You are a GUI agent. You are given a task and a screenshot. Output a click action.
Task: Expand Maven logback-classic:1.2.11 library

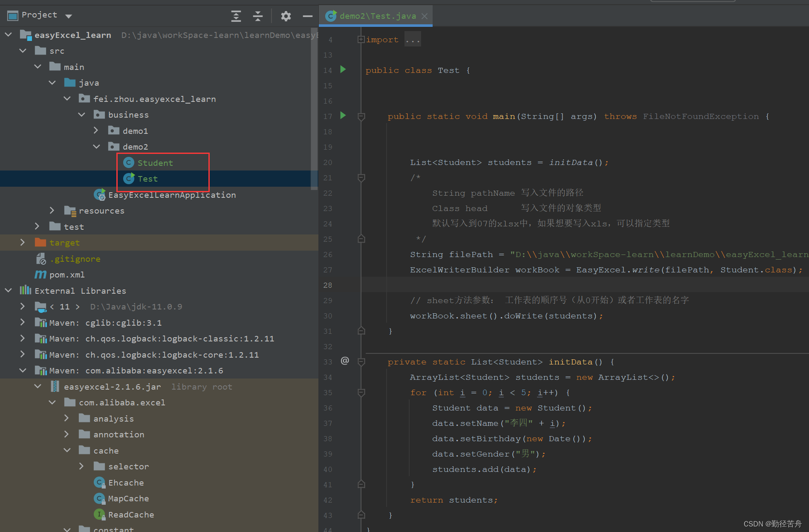[x=23, y=338]
